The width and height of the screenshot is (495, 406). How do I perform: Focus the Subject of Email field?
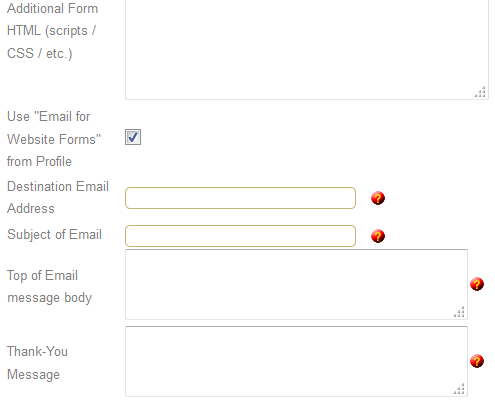pyautogui.click(x=240, y=236)
